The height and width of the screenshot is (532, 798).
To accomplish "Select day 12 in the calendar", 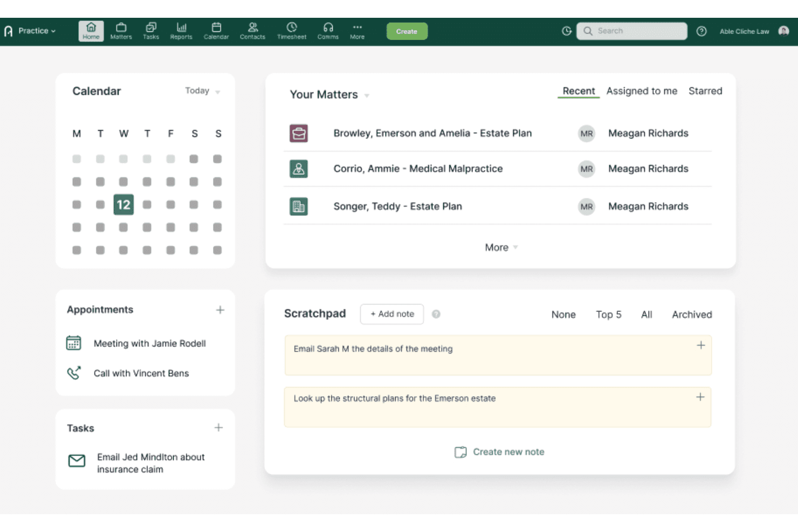I will (123, 205).
